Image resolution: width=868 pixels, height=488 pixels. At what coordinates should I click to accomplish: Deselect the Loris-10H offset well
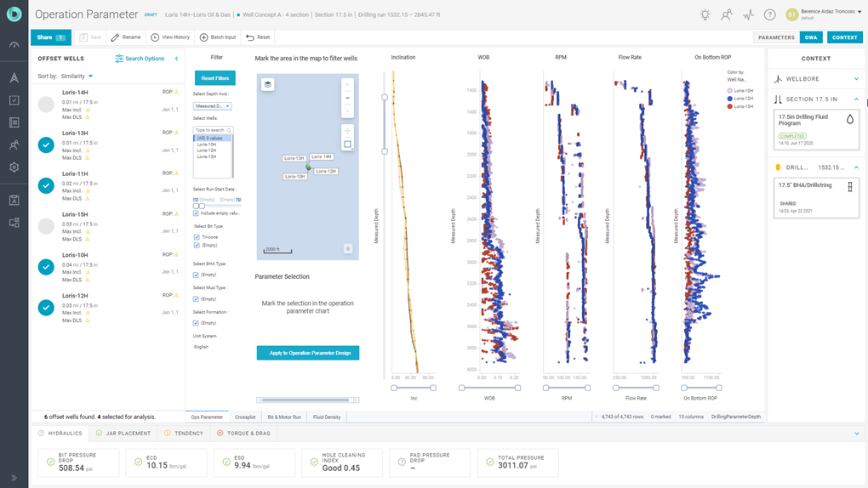46,267
